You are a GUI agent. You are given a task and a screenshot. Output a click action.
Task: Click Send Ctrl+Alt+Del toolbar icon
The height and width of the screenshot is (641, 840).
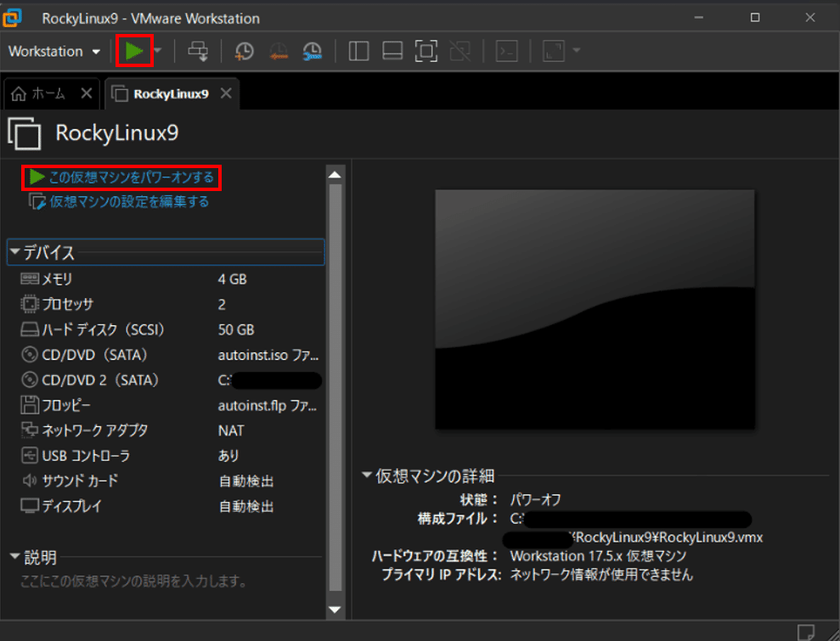pyautogui.click(x=198, y=52)
